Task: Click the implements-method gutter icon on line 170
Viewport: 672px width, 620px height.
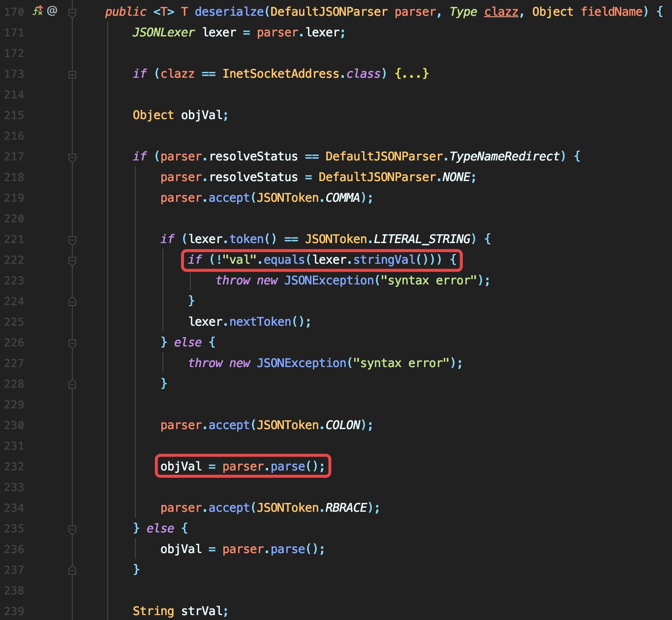Action: (x=37, y=10)
